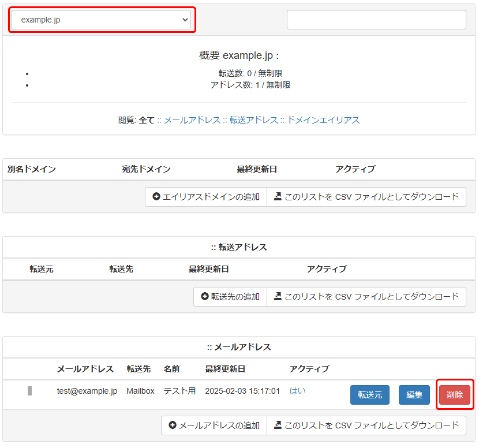
Task: Click 転送元 button for test@example.jp
Action: (x=369, y=395)
